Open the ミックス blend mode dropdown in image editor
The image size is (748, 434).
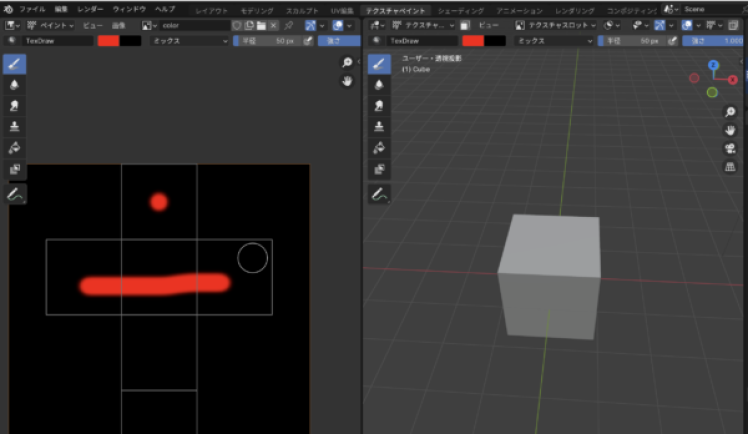click(x=190, y=41)
